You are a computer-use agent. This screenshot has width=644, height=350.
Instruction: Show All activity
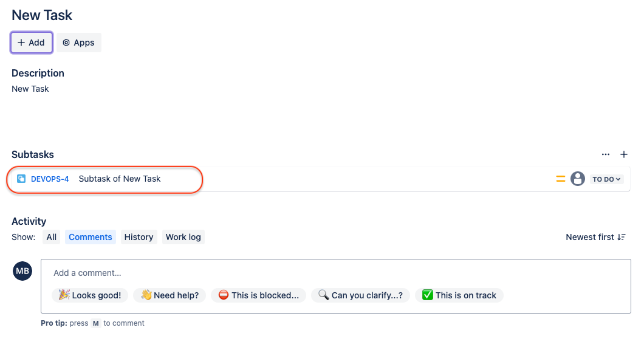[x=52, y=237]
